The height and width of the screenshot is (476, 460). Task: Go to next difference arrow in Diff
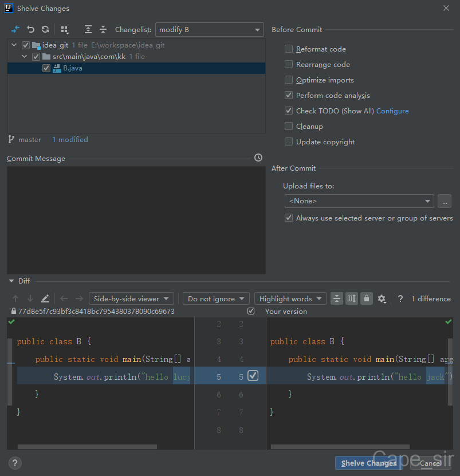(30, 298)
